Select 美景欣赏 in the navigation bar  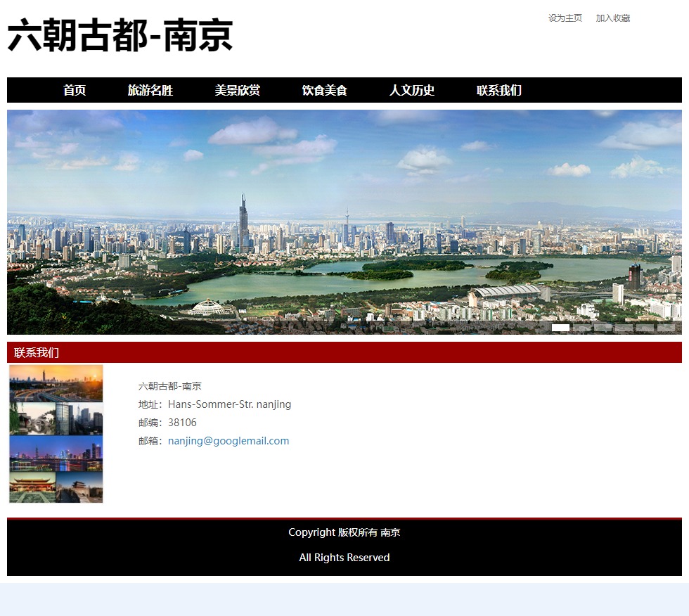click(237, 90)
